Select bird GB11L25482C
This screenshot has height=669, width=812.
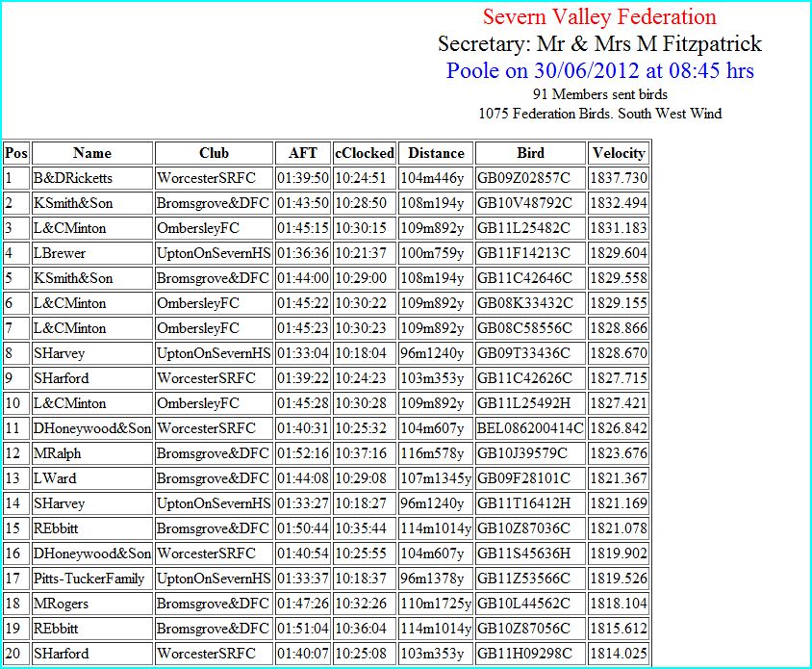(x=523, y=228)
